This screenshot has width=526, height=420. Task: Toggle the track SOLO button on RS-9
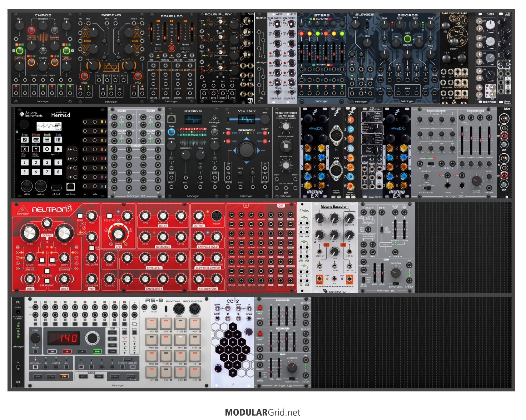[x=99, y=376]
